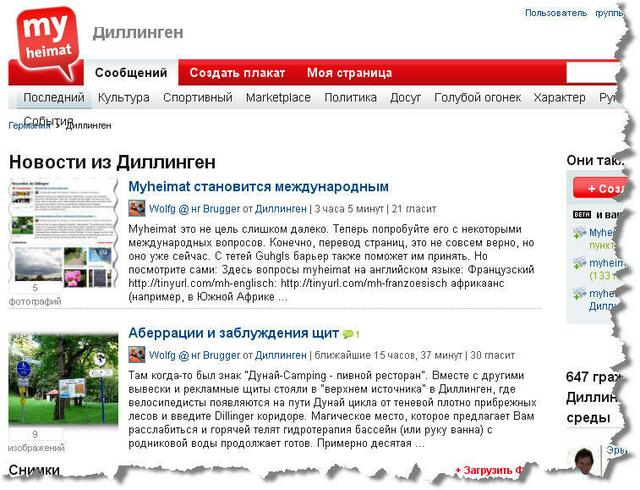Open the Сообщений tab
Screen dimensions: 640x490
click(x=131, y=73)
